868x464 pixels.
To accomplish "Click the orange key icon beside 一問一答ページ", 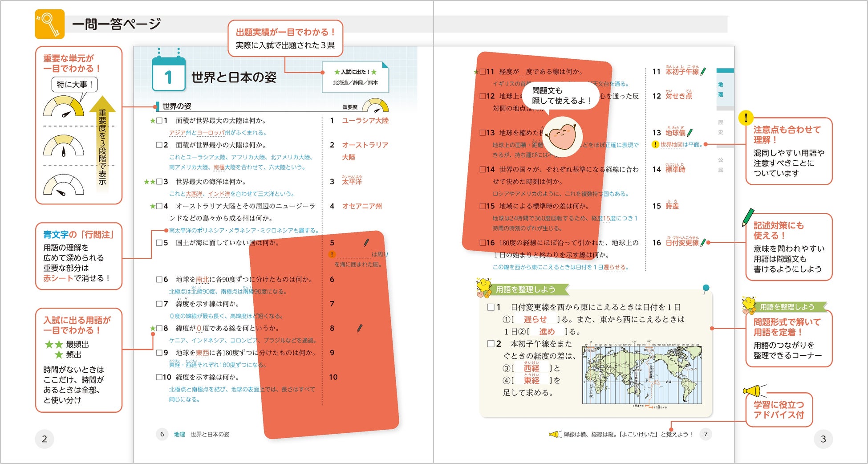I will pos(49,24).
